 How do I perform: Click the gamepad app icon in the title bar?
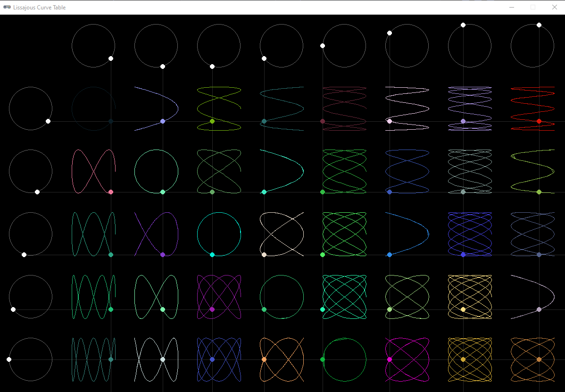(x=7, y=7)
